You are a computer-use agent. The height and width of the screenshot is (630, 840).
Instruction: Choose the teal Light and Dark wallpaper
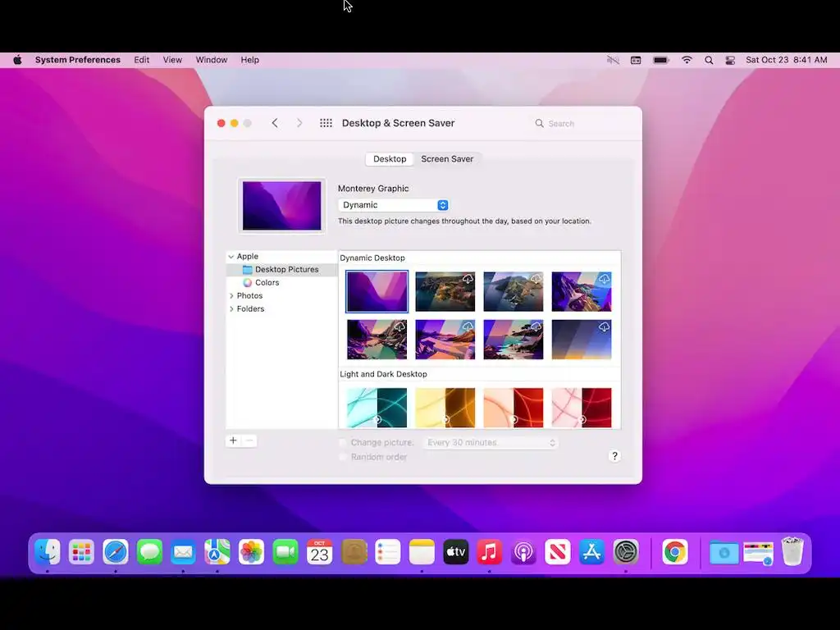[377, 407]
